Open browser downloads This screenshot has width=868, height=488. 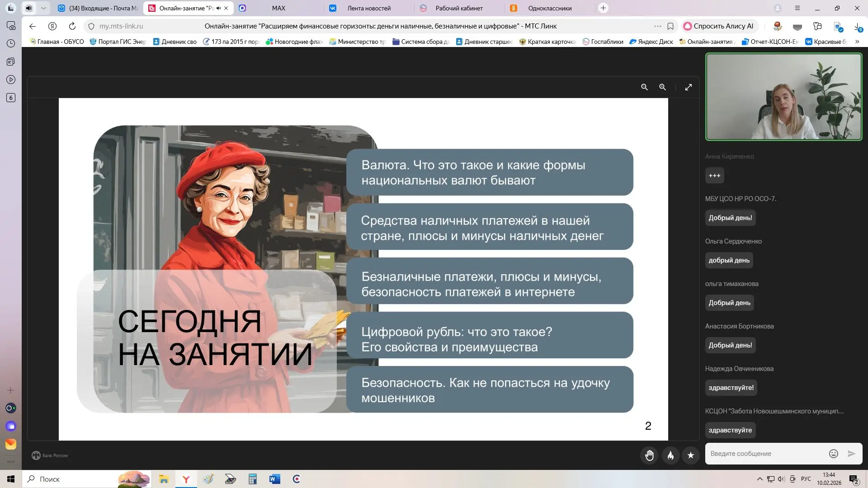(858, 27)
